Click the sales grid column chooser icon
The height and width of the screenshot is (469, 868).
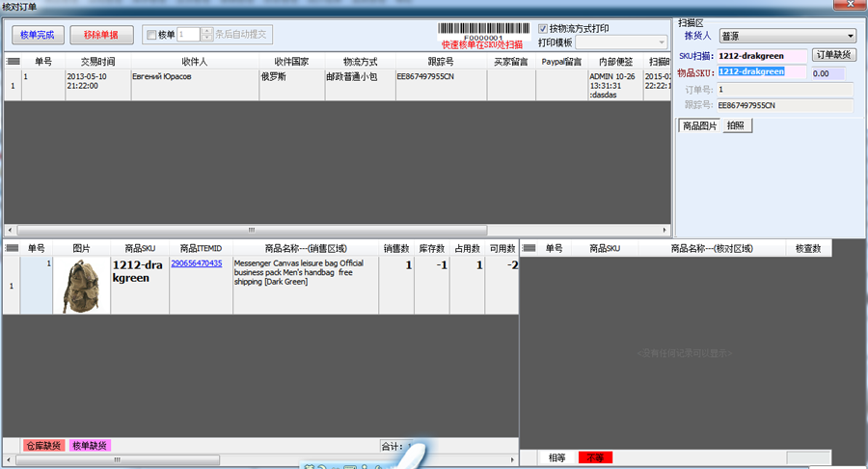(x=11, y=249)
